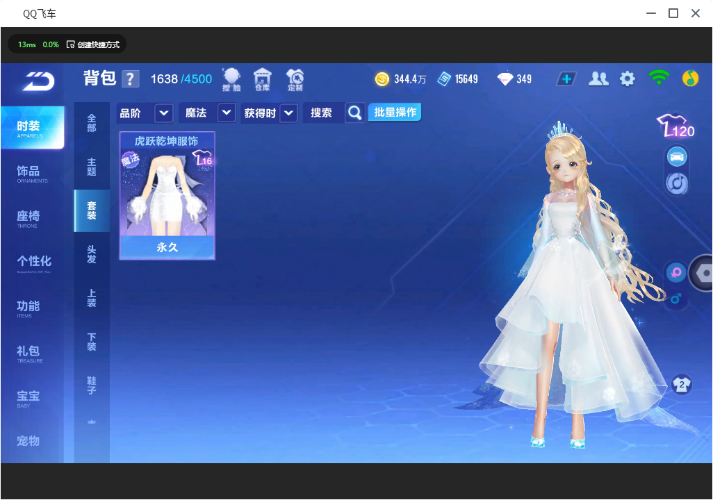Click the 1638/4500 capacity counter
The width and height of the screenshot is (713, 500).
pos(181,79)
